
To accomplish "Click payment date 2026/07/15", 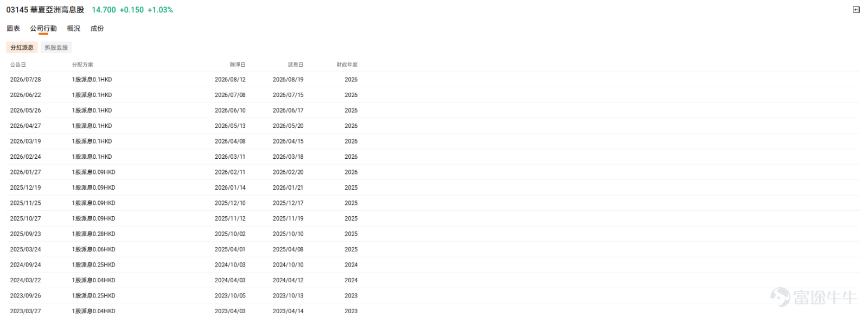I will (288, 95).
